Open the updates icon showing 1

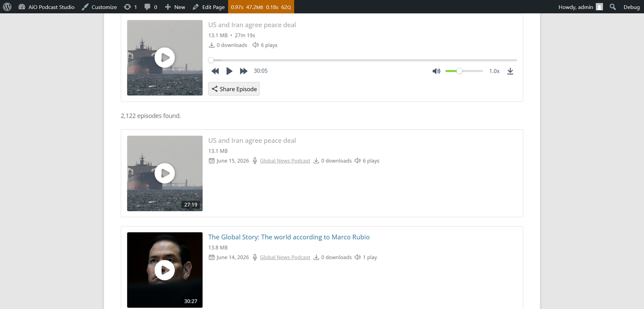pyautogui.click(x=130, y=7)
